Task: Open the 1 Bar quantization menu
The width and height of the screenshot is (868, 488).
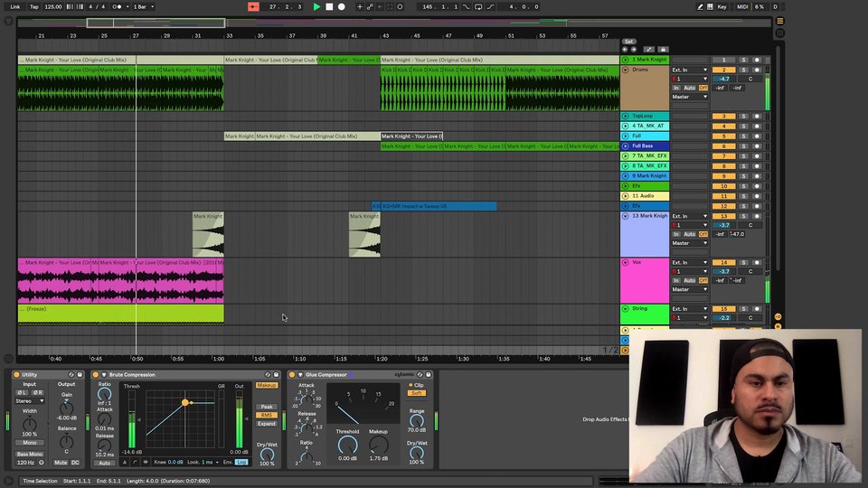Action: (x=144, y=6)
